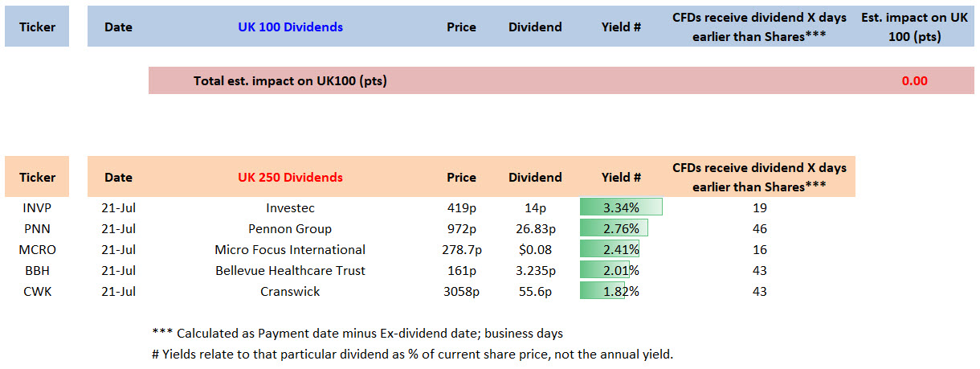980x369 pixels.
Task: Select the PNN ticker cell
Action: tap(37, 228)
